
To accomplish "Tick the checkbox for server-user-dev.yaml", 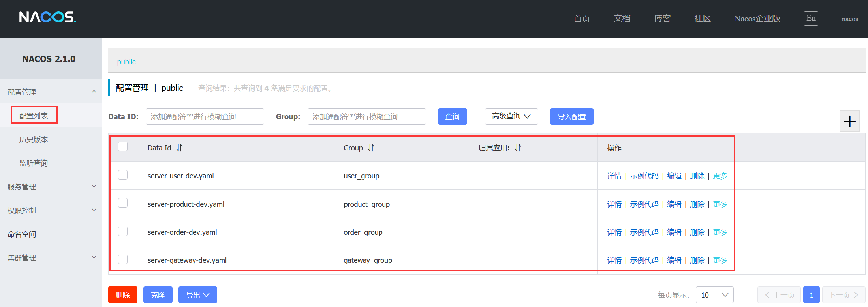I will tap(123, 175).
